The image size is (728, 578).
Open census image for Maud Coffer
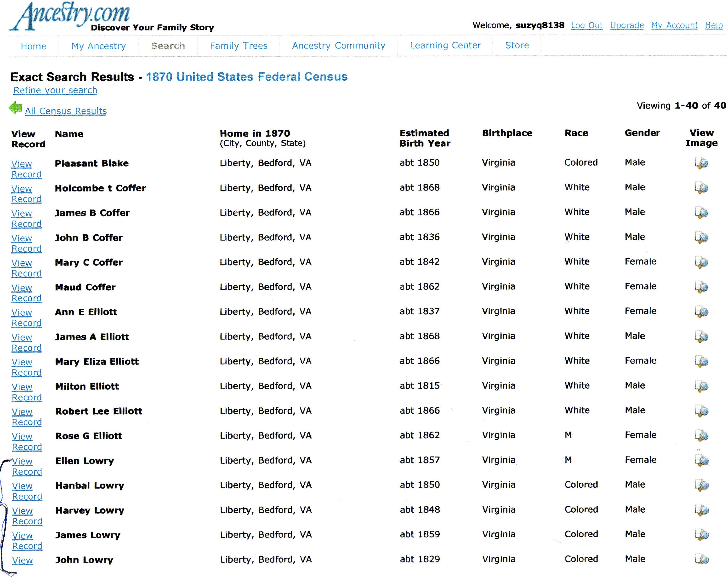701,287
